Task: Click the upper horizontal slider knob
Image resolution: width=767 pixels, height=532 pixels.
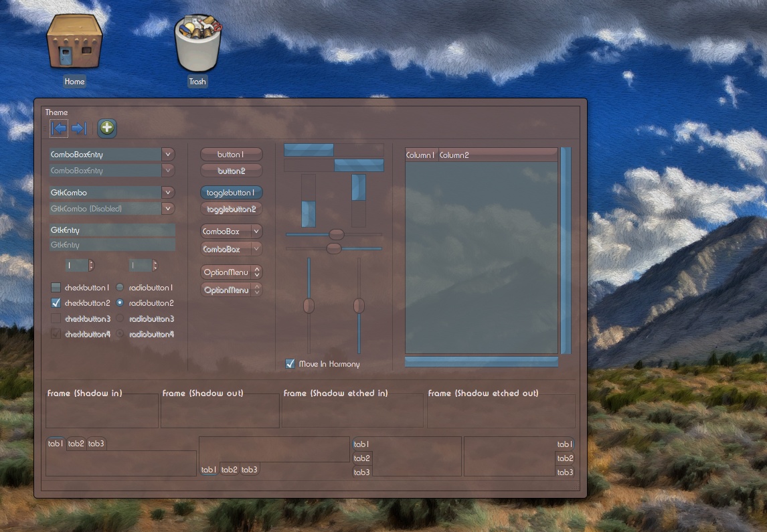Action: tap(336, 234)
